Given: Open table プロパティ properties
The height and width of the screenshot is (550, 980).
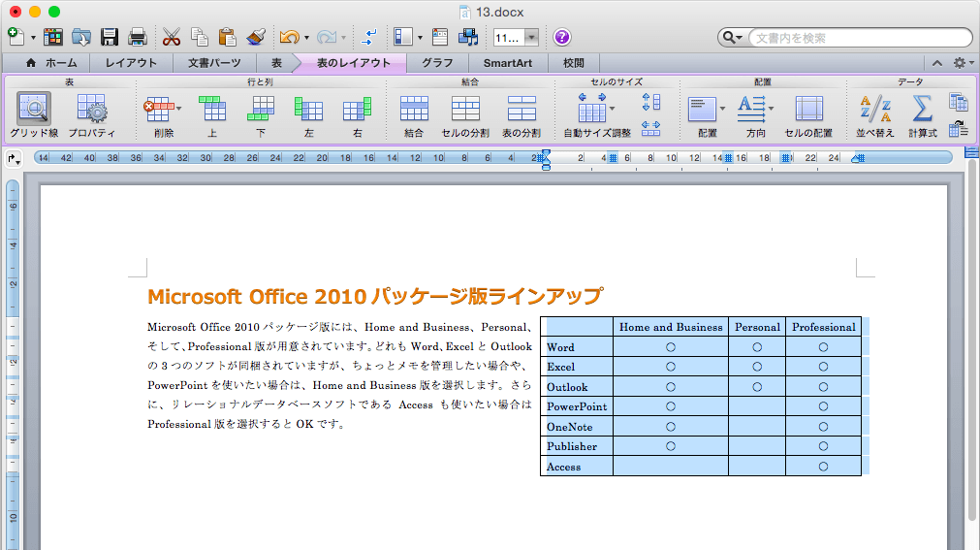Looking at the screenshot, I should pyautogui.click(x=92, y=115).
